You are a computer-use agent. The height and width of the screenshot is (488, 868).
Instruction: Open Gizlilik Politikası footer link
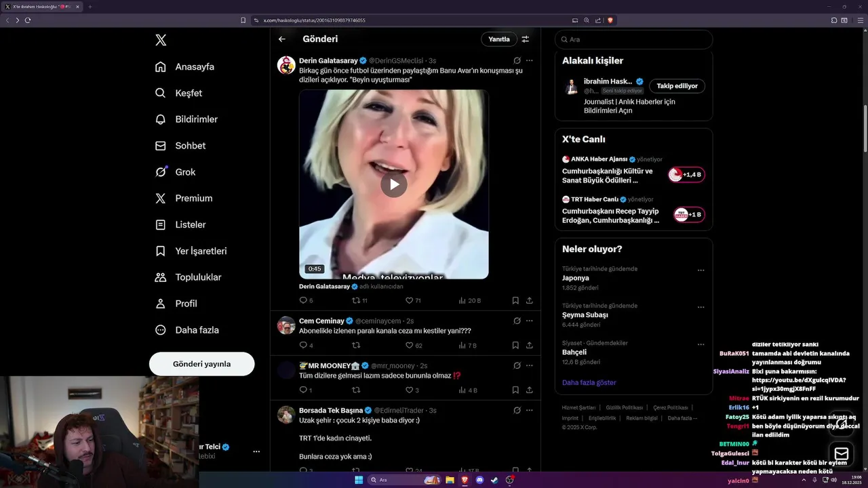(x=624, y=407)
